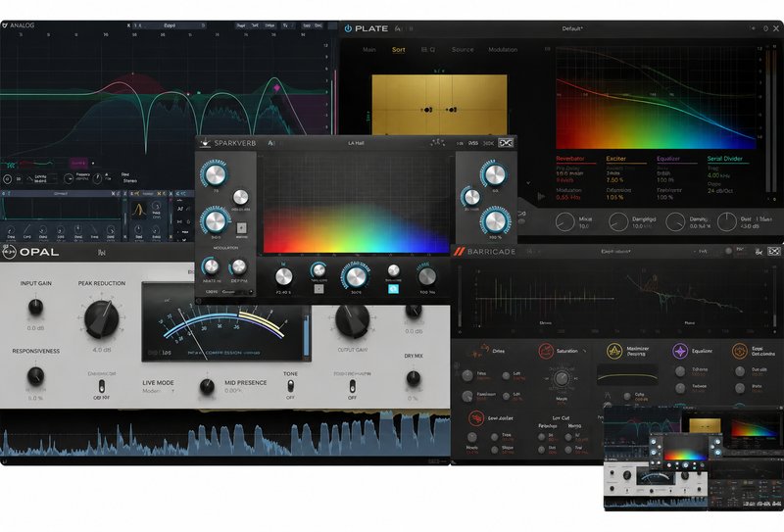Viewport: 784px width, 532px height.
Task: Click the Maximizer module icon in Barricade
Action: click(x=614, y=351)
